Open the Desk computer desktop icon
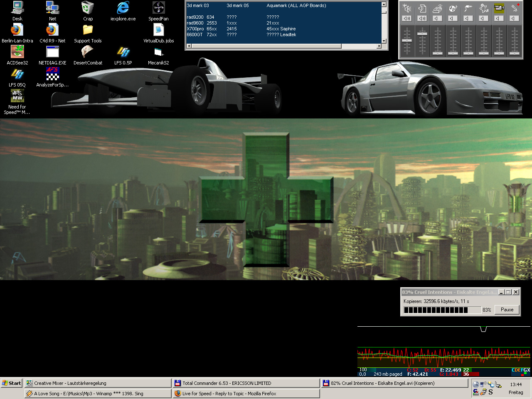This screenshot has width=532, height=399. (x=17, y=11)
